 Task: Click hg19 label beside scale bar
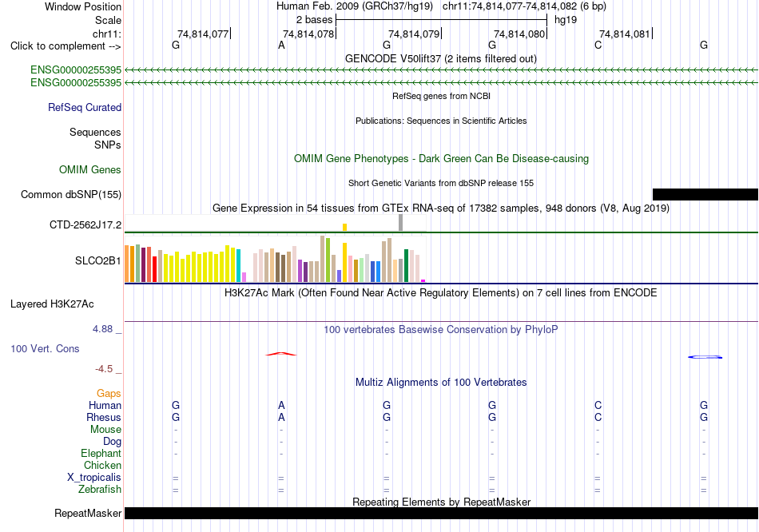(566, 20)
